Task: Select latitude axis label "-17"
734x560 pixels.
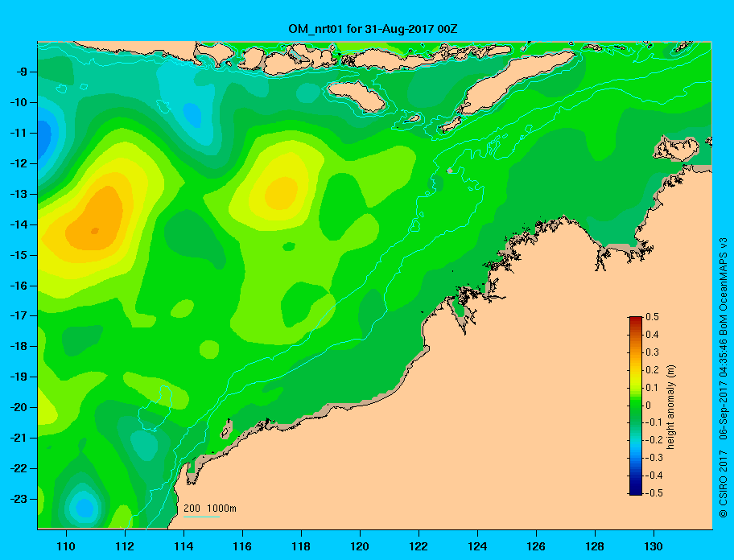Action: pyautogui.click(x=19, y=315)
